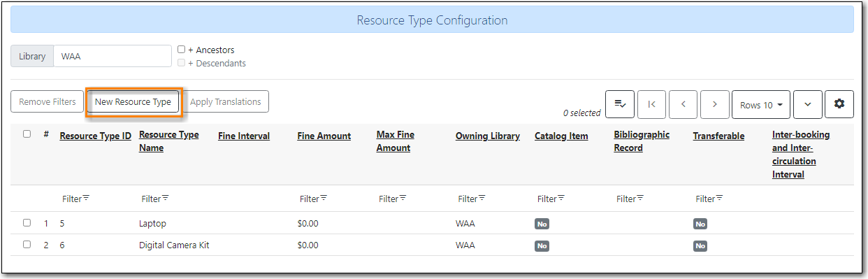This screenshot has width=868, height=279.
Task: Sort by Owning Library column
Action: tap(487, 136)
